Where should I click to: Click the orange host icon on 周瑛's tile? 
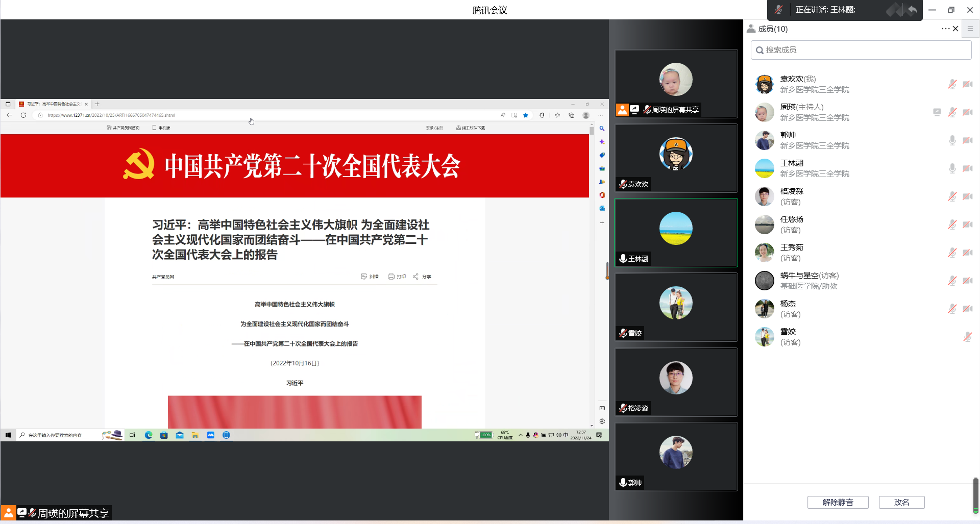[x=622, y=110]
